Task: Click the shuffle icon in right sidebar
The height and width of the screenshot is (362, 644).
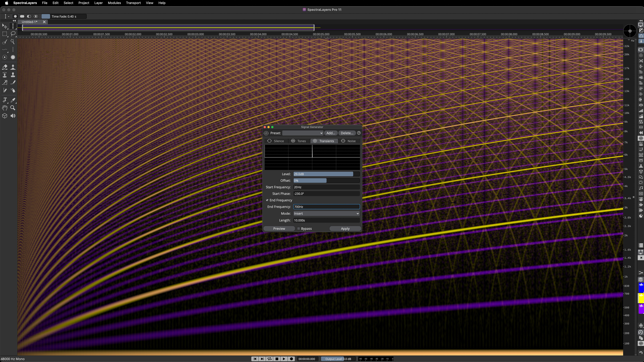Action: [641, 61]
